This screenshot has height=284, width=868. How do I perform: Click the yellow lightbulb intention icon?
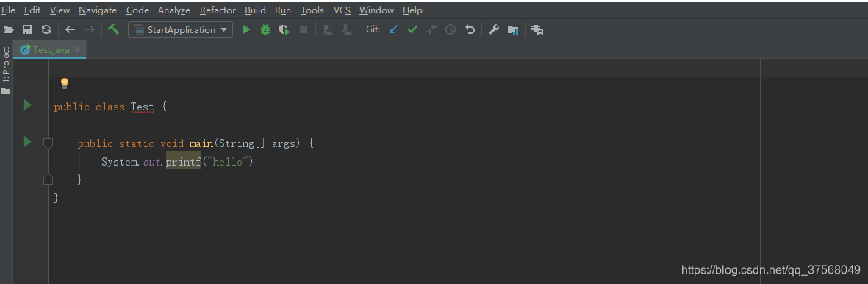pyautogui.click(x=65, y=84)
